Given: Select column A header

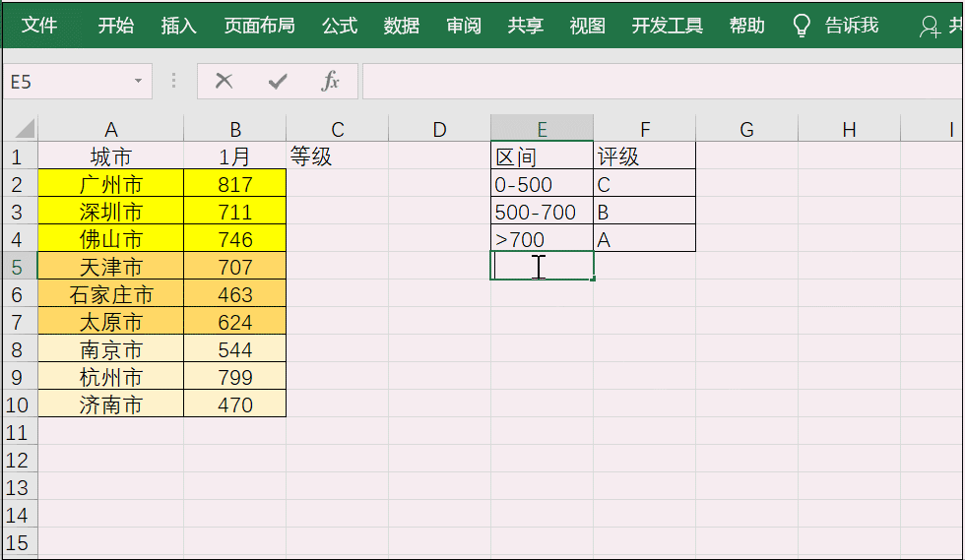Looking at the screenshot, I should point(110,129).
